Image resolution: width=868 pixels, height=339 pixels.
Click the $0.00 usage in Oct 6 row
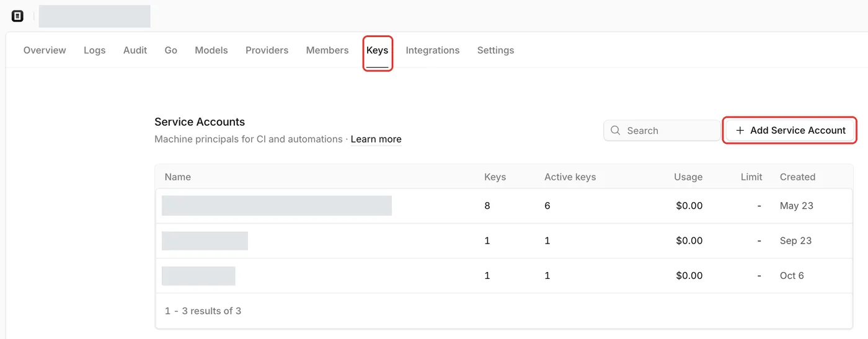(689, 276)
